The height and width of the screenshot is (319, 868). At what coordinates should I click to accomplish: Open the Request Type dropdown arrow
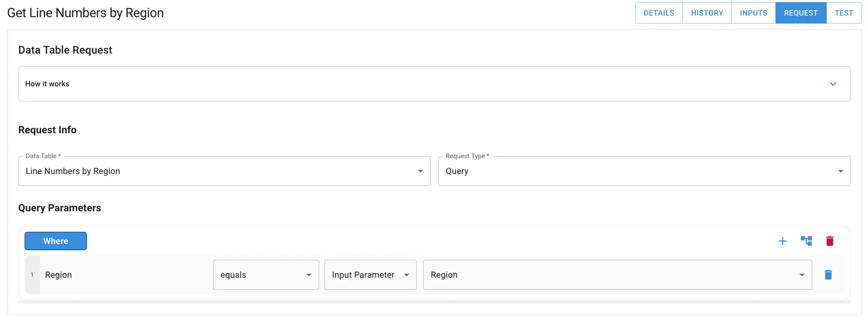pyautogui.click(x=840, y=171)
